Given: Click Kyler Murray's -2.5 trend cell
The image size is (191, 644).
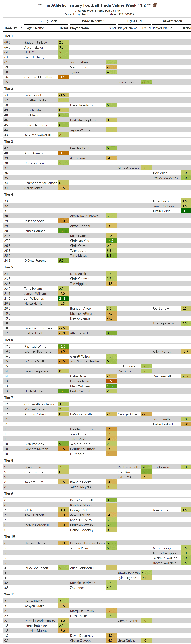Looking at the screenshot, I should [x=186, y=352].
